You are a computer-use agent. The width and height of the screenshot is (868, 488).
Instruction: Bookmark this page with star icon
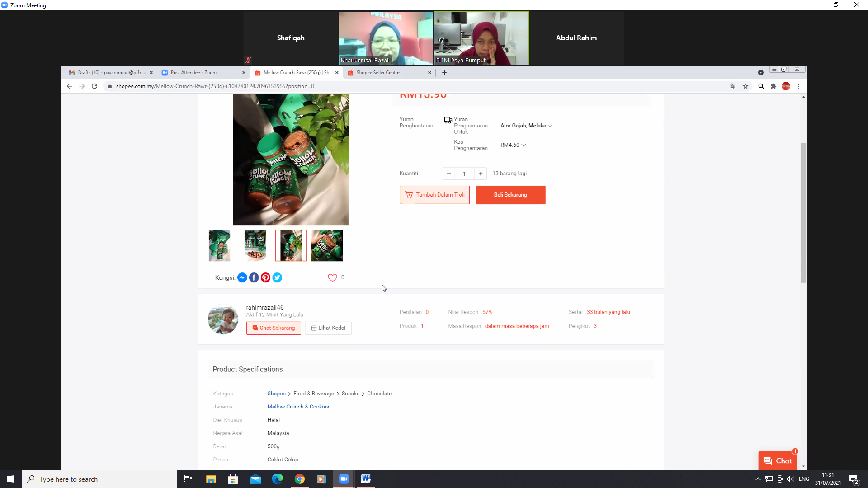(x=745, y=86)
